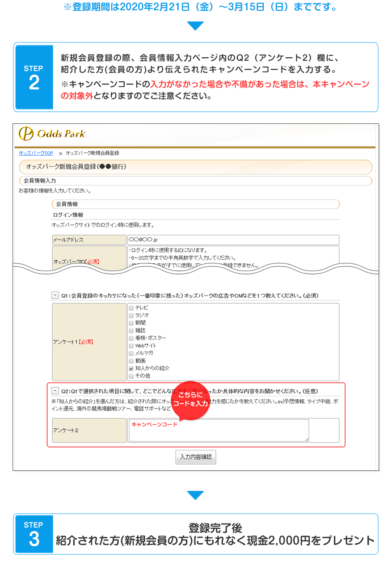Click the 登録完了後 text in Step 3
Viewport: 392px width, 566px height.
click(x=215, y=528)
